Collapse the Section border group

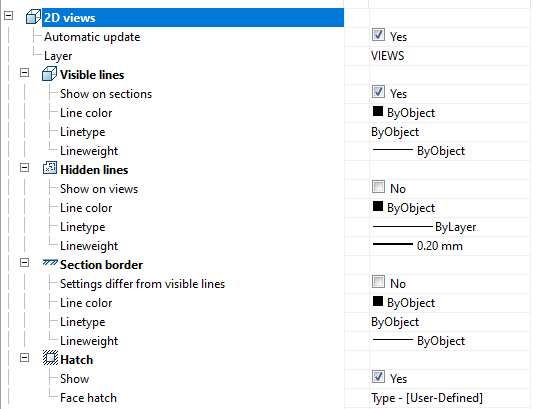[x=24, y=263]
